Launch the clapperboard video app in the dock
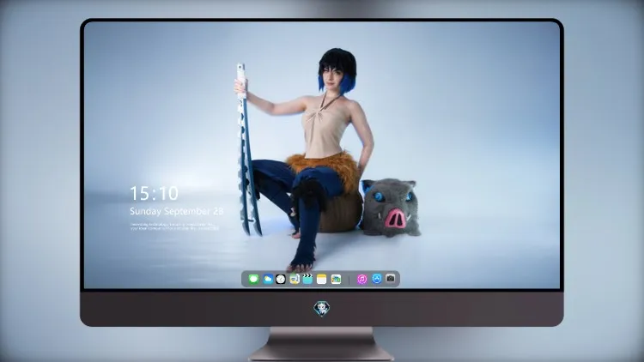Screen dimensions: 644x362 307,280
